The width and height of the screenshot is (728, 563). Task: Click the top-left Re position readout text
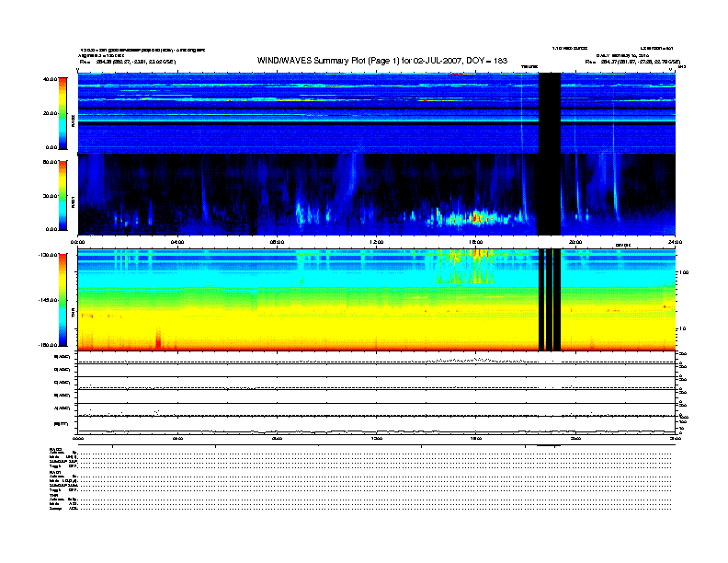pos(128,62)
